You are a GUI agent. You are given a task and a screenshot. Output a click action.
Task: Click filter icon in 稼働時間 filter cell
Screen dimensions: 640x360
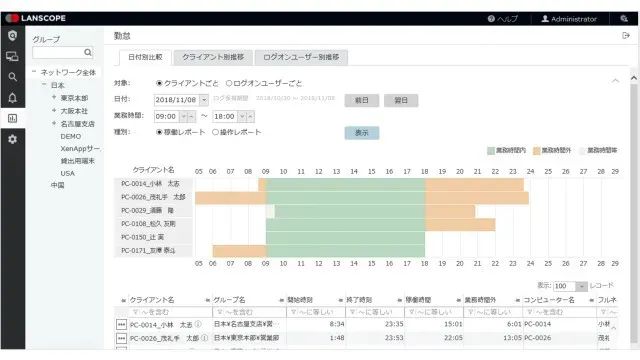(412, 312)
